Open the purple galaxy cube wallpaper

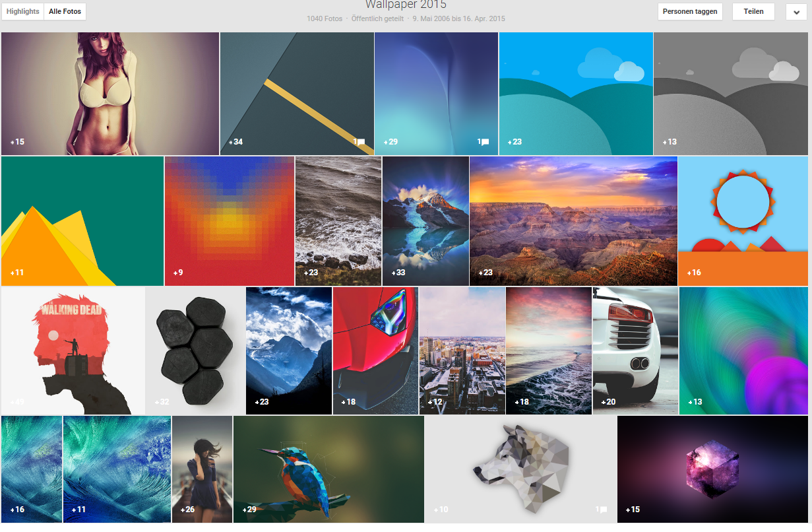pyautogui.click(x=712, y=469)
